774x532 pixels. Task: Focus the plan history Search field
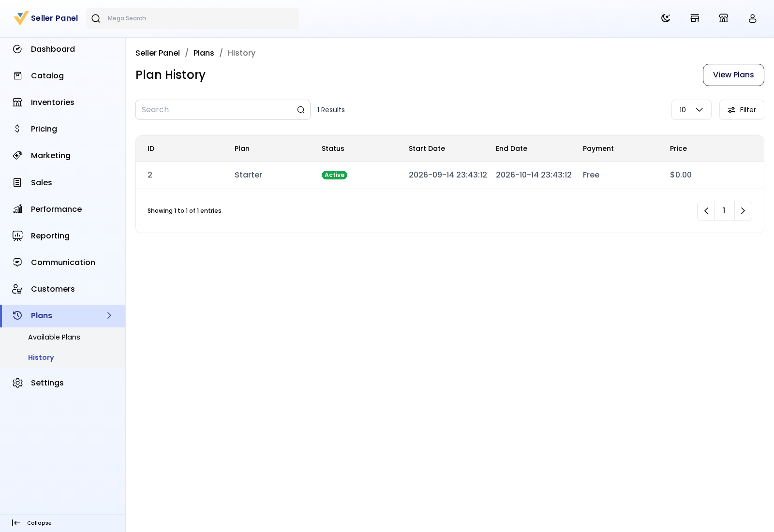click(x=223, y=110)
